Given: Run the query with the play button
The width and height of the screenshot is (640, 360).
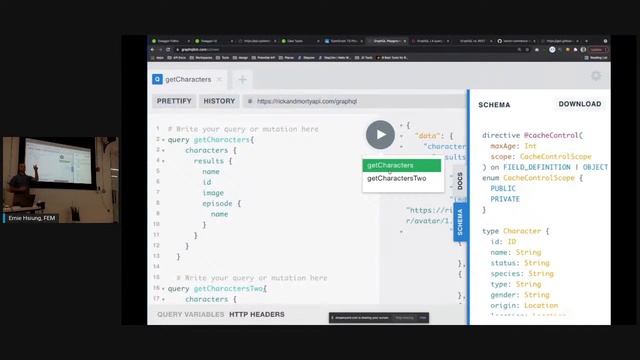Looking at the screenshot, I should 380,135.
